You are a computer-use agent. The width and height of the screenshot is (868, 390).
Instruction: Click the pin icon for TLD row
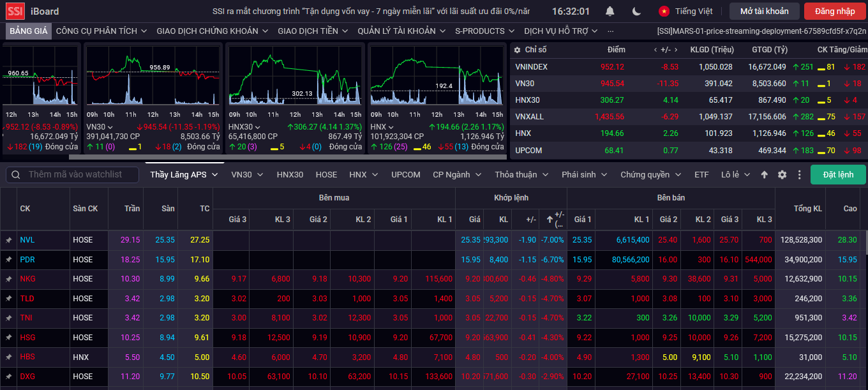[x=8, y=299]
